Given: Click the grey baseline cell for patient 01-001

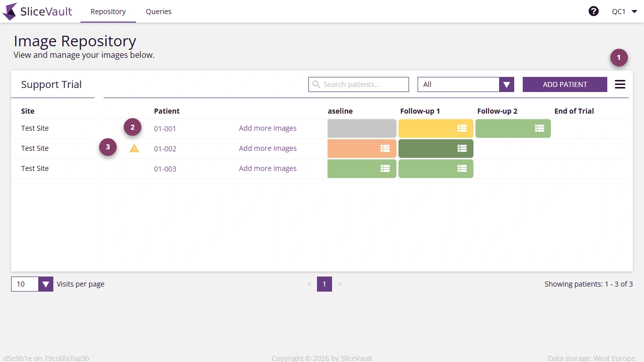Looking at the screenshot, I should tap(361, 128).
